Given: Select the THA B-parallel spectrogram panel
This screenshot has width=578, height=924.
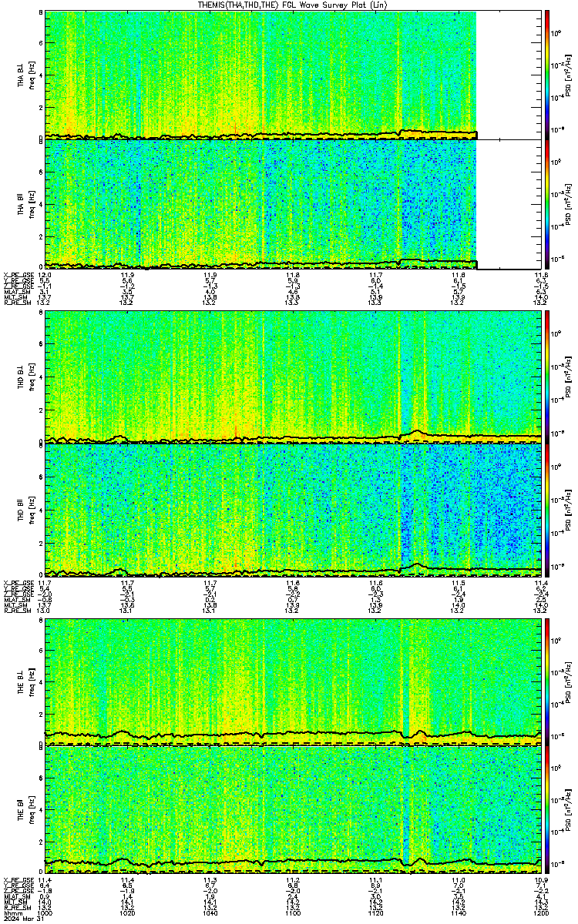Looking at the screenshot, I should (x=293, y=204).
